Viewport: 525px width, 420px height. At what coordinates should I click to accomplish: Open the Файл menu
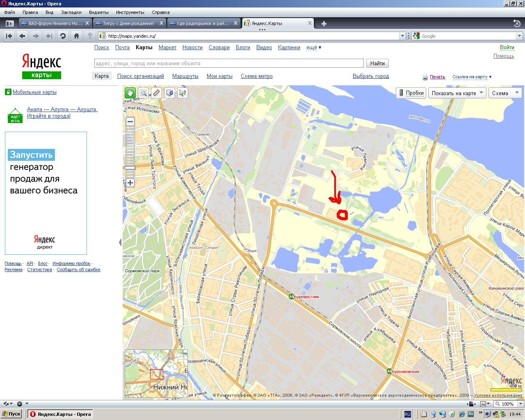pos(9,12)
